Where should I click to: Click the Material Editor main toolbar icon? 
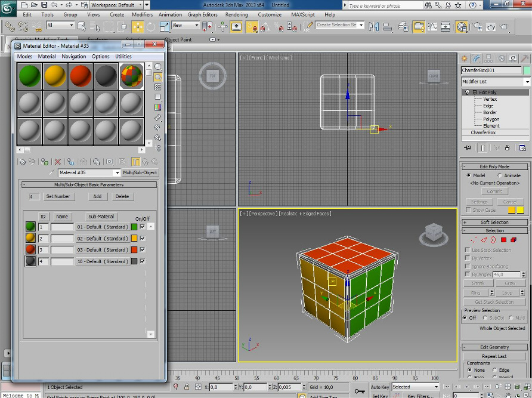(462, 26)
